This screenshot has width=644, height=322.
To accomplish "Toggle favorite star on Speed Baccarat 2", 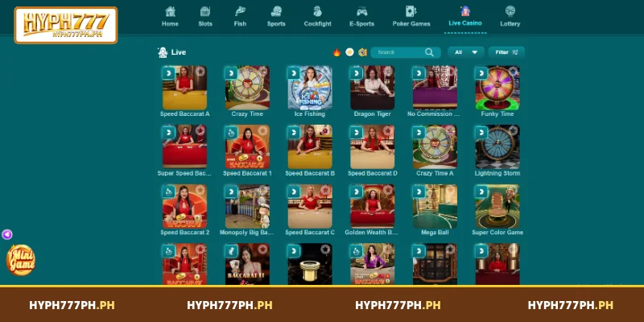I will (200, 190).
